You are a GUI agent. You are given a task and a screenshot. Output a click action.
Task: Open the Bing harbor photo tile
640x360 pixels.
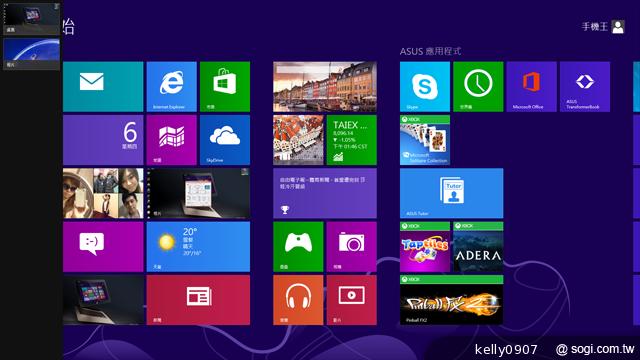[325, 87]
